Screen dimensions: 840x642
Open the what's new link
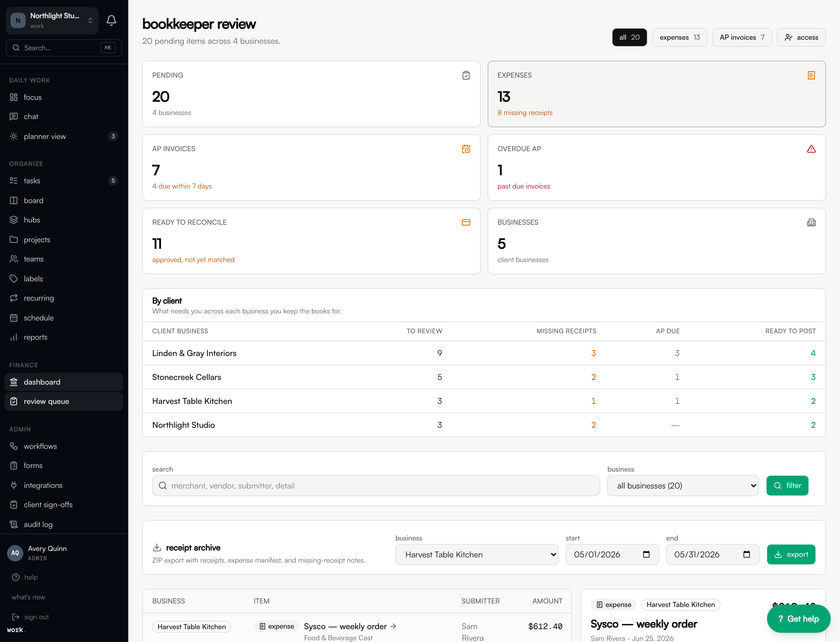coord(28,597)
